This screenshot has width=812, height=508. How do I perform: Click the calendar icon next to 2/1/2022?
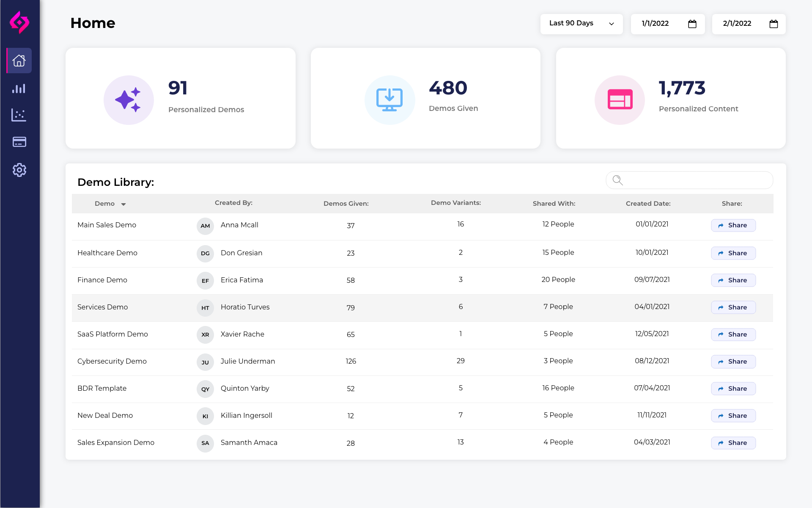click(x=774, y=24)
